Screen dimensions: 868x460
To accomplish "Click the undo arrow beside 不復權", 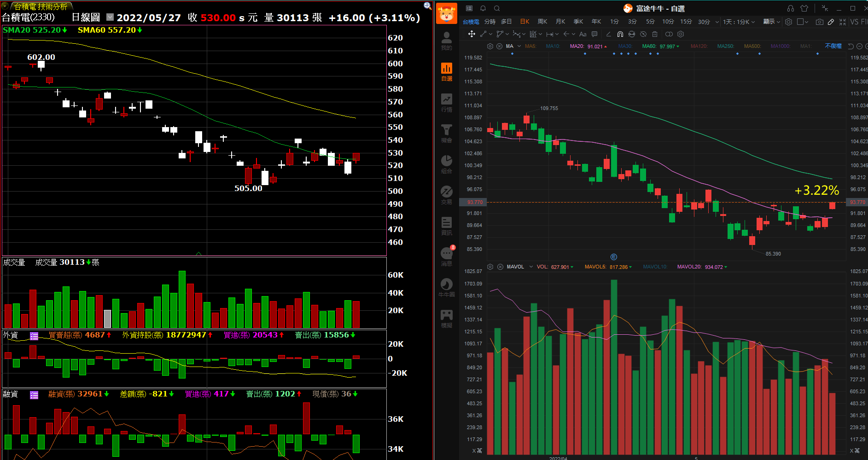I will pyautogui.click(x=851, y=46).
